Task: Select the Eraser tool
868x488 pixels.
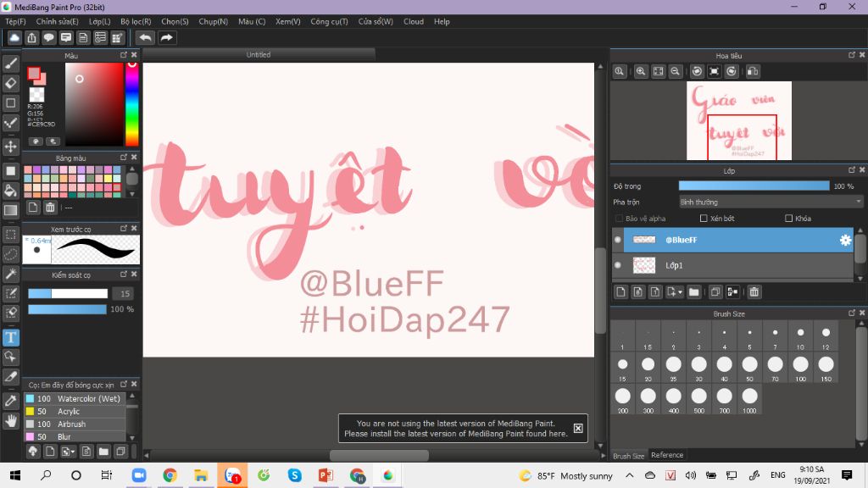Action: pos(10,84)
